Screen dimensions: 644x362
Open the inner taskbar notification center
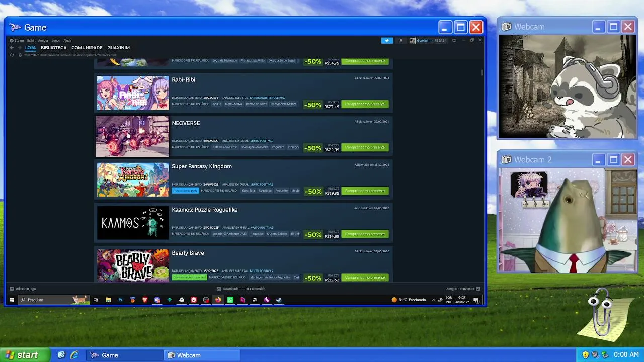tap(476, 300)
